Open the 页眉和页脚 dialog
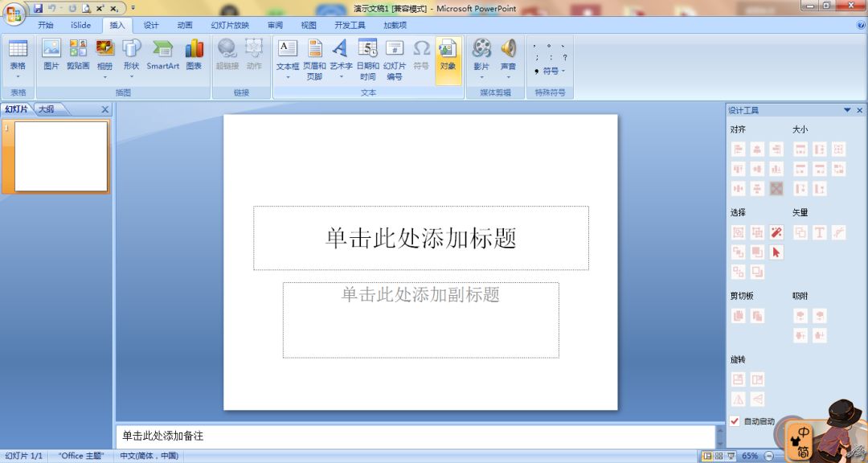Image resolution: width=868 pixels, height=463 pixels. click(x=313, y=57)
